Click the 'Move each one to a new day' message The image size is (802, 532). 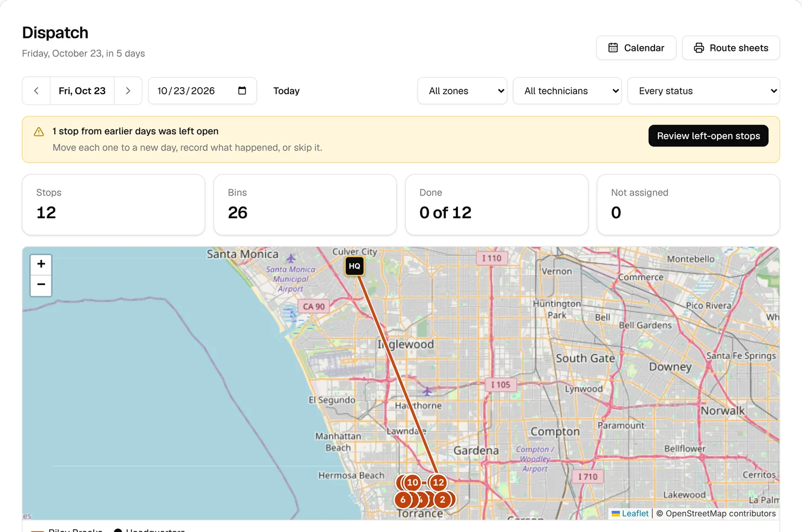point(187,147)
